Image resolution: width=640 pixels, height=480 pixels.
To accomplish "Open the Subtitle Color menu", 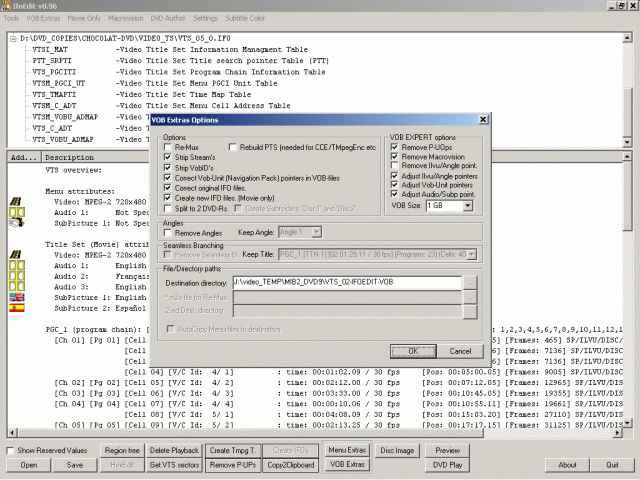I will click(245, 18).
